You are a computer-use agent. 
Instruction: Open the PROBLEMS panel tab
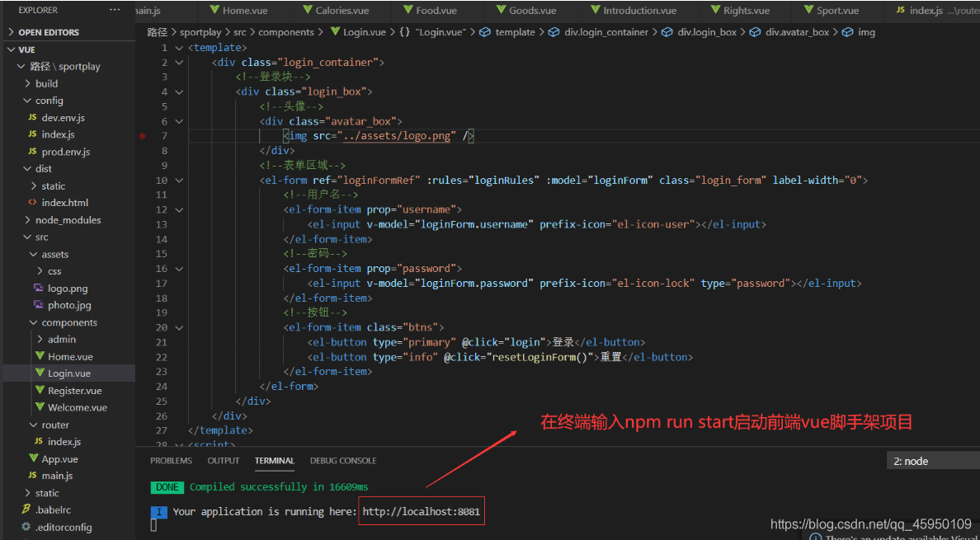pyautogui.click(x=172, y=461)
